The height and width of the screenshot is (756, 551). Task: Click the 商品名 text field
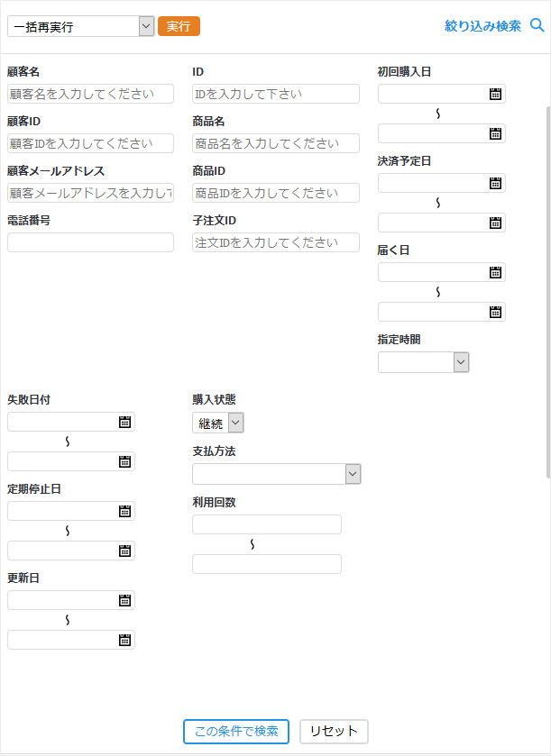pyautogui.click(x=275, y=143)
